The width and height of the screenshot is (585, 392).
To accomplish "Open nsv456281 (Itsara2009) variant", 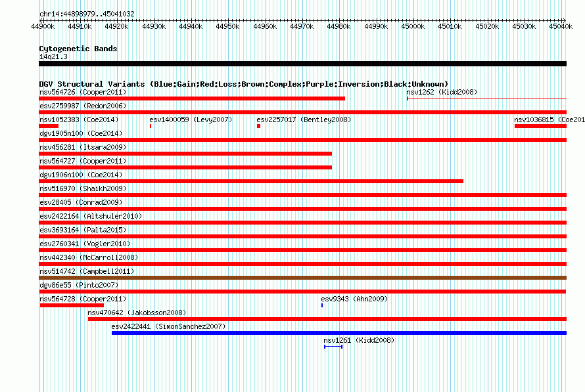I will click(83, 147).
